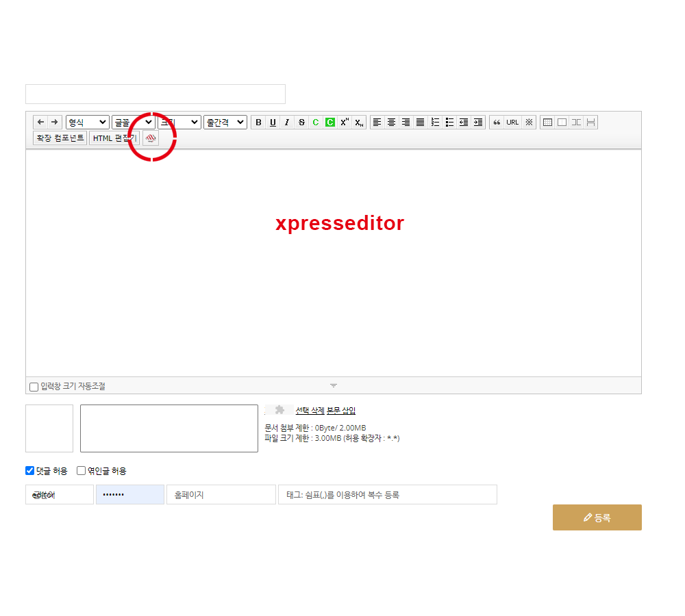Insert a numbered list
The height and width of the screenshot is (616, 685).
click(x=435, y=123)
